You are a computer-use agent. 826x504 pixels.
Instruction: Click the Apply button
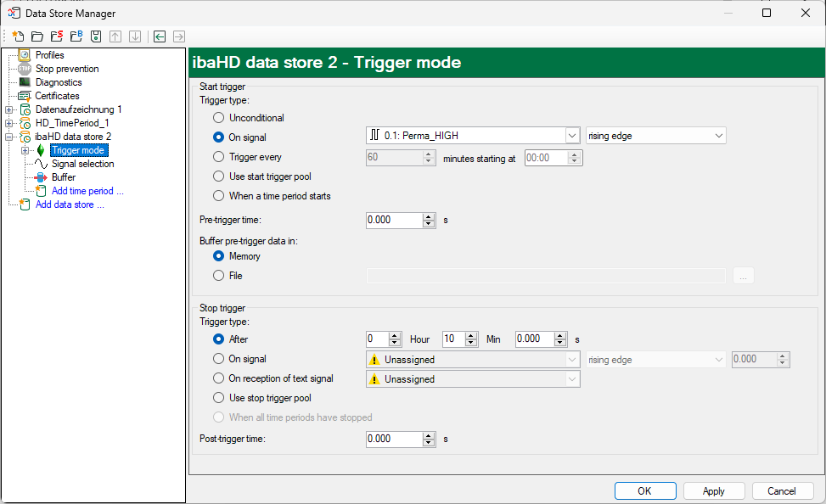click(x=714, y=490)
